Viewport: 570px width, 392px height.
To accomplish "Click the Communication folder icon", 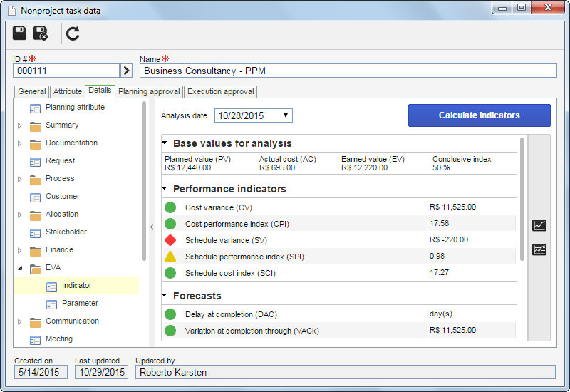I will point(35,322).
